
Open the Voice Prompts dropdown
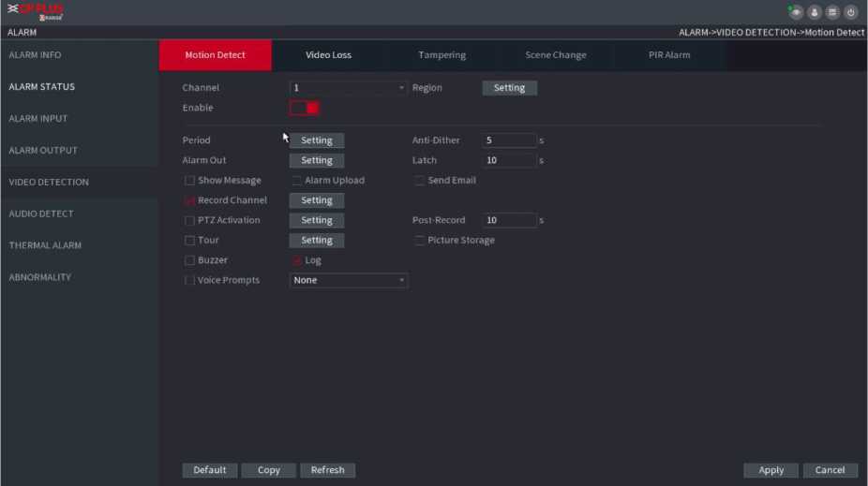pyautogui.click(x=348, y=280)
